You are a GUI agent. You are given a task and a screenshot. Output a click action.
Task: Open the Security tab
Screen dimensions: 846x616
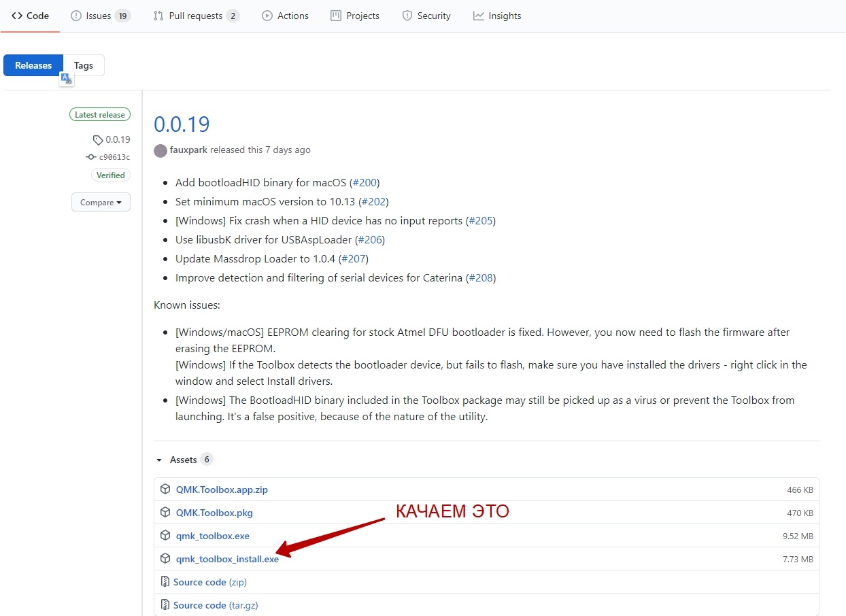tap(426, 16)
